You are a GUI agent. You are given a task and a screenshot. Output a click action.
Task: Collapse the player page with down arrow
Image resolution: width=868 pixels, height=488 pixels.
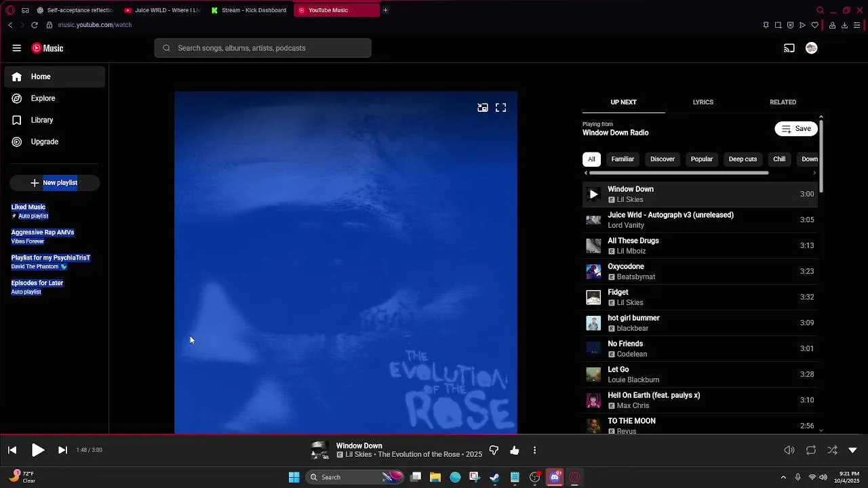[853, 450]
